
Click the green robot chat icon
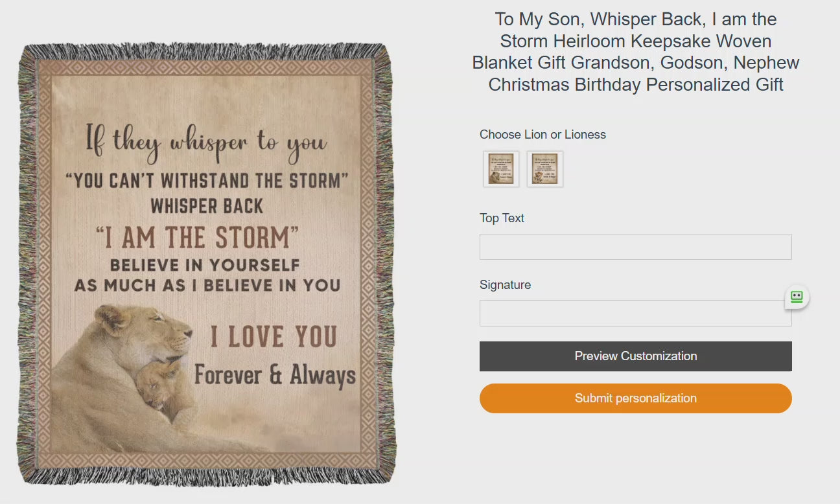(796, 297)
